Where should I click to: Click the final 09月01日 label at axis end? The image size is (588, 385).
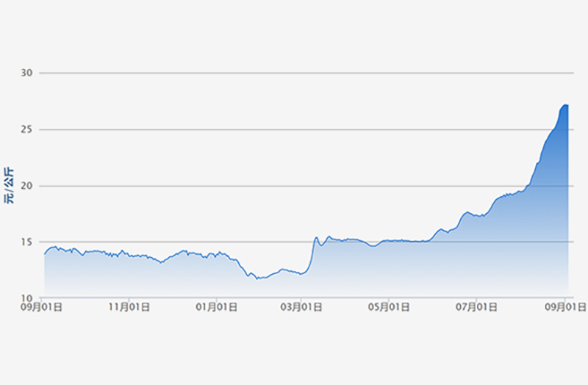[563, 309]
